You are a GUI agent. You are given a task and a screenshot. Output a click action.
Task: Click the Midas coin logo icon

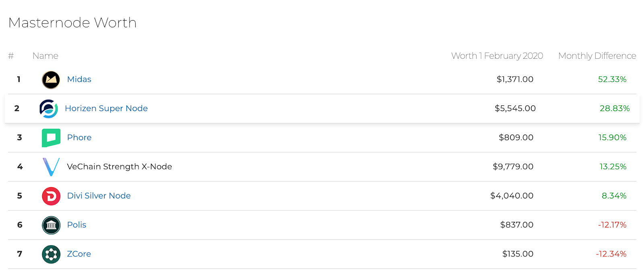51,80
